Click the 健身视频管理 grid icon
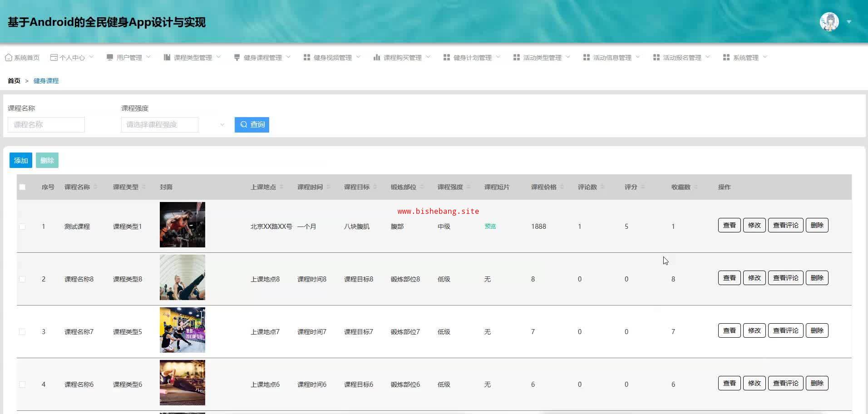 point(307,58)
